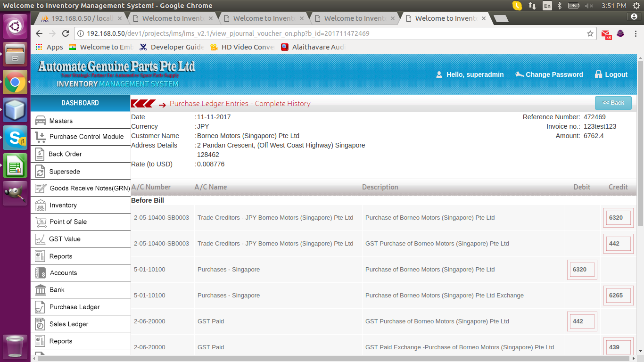Click the debit field showing 6320
644x362 pixels.
582,270
